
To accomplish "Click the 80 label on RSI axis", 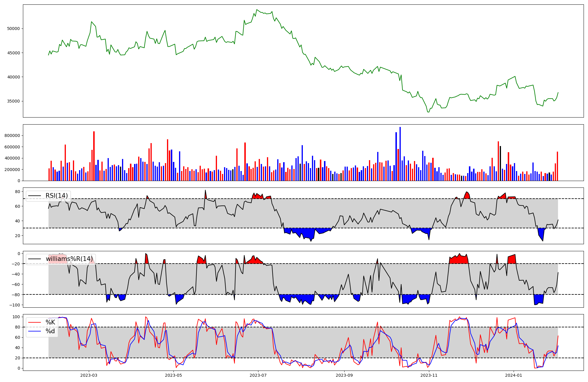I will click(x=18, y=192).
